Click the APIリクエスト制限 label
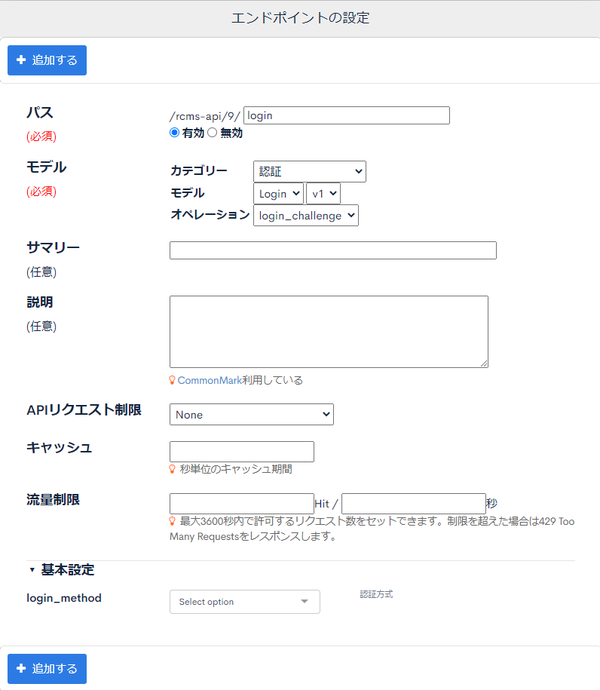This screenshot has width=600, height=690. pos(84,410)
